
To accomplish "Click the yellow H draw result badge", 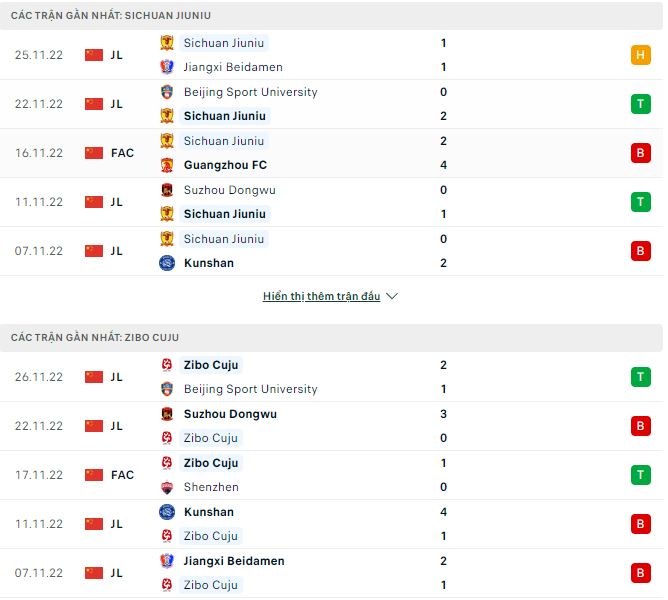I will [640, 55].
